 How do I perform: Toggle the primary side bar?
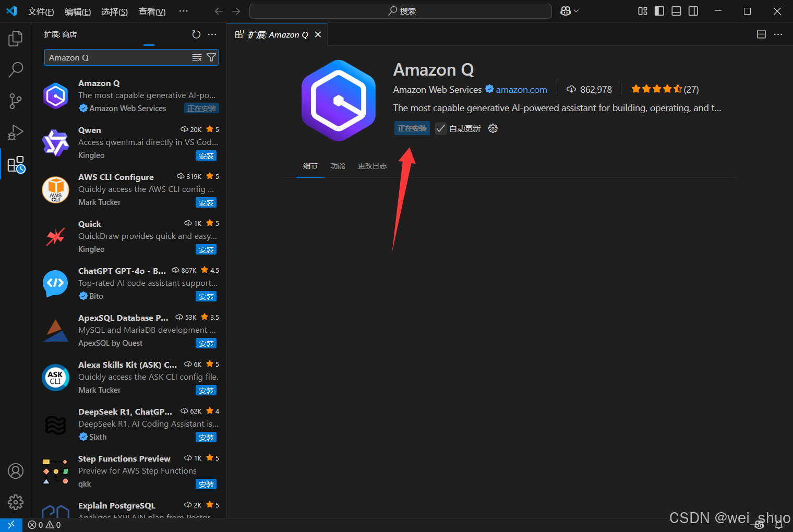click(x=659, y=11)
